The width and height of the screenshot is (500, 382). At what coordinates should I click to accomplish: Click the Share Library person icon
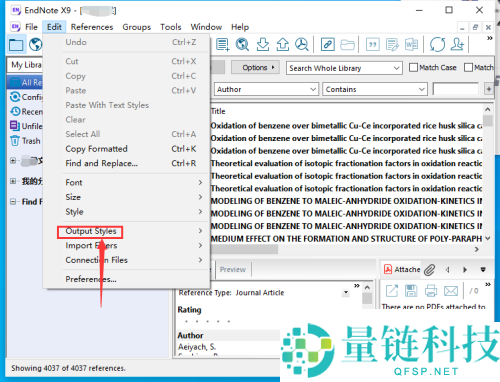pos(457,44)
